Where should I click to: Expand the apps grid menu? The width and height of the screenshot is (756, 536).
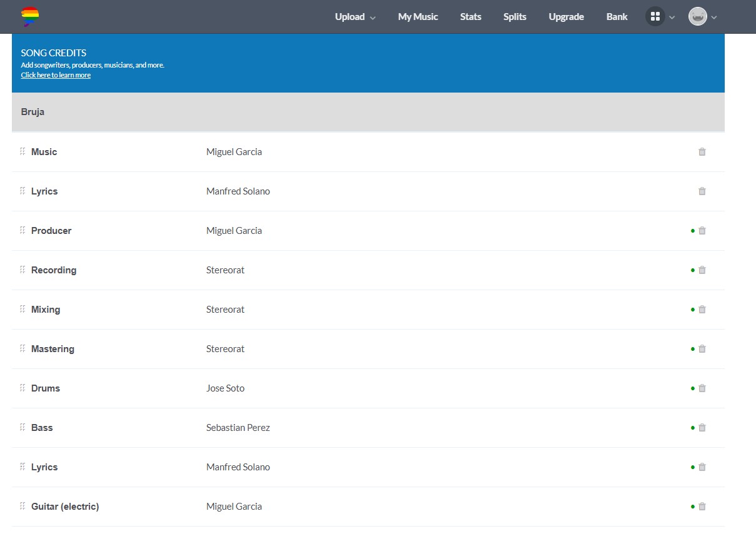tap(660, 17)
